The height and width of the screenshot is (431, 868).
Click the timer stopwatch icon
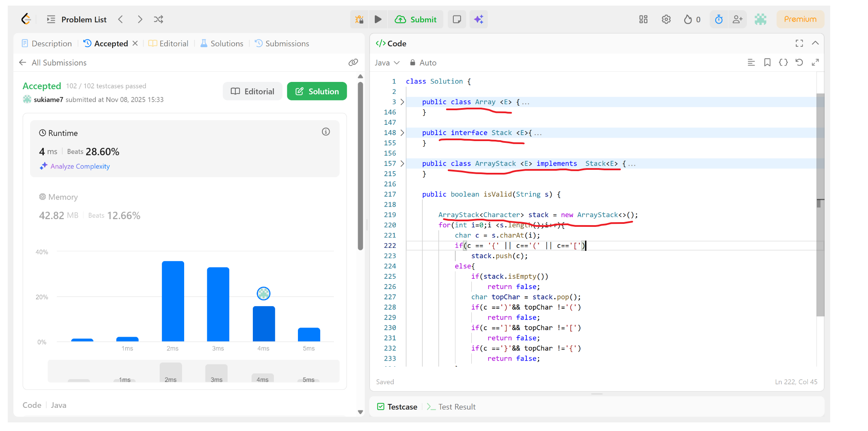tap(719, 19)
